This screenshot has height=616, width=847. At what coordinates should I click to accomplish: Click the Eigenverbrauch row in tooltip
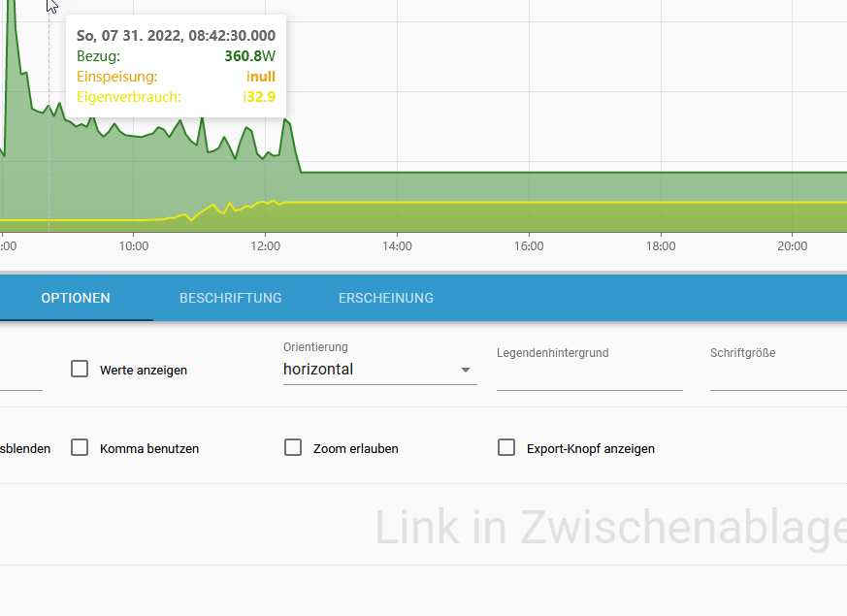(x=176, y=97)
